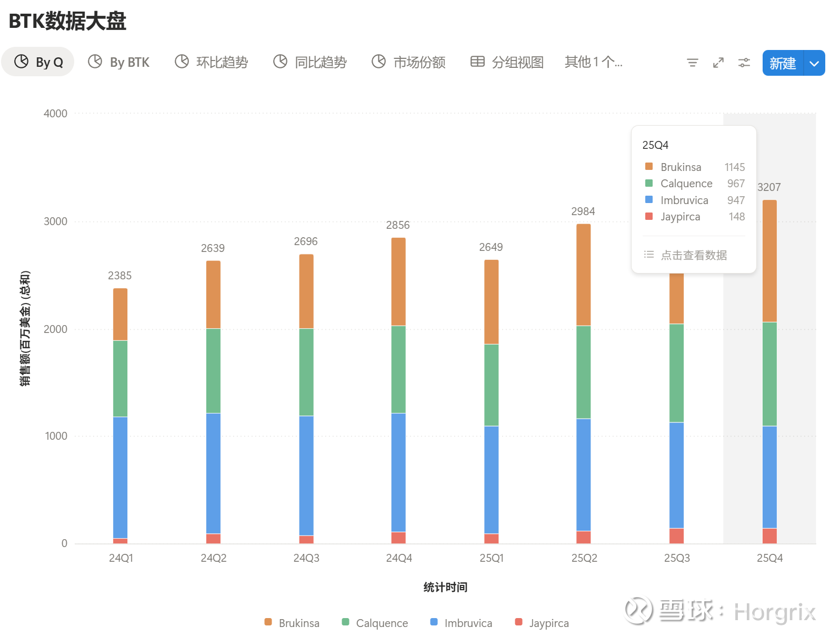Toggle Jaypirca series in the bottom legend

[542, 623]
